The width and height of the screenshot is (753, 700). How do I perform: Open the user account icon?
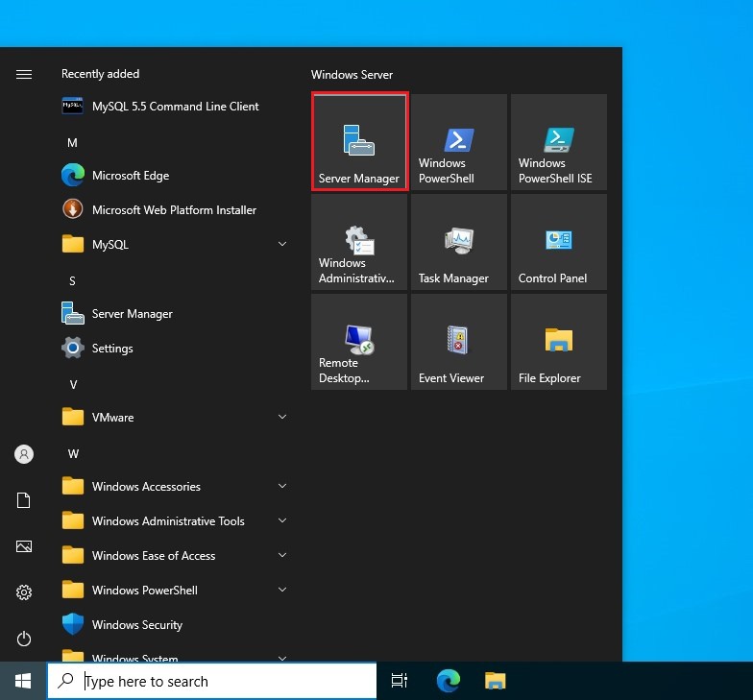[24, 453]
